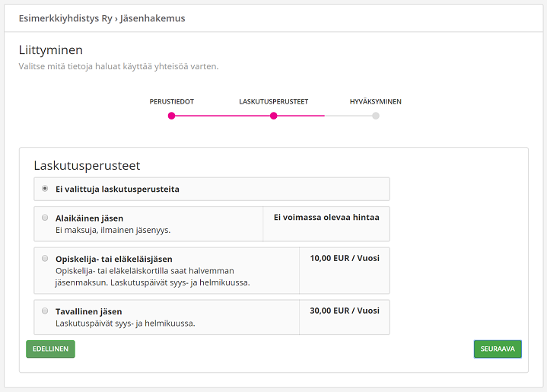The width and height of the screenshot is (547, 392).
Task: Go back with the Edellinen button
Action: coord(50,349)
